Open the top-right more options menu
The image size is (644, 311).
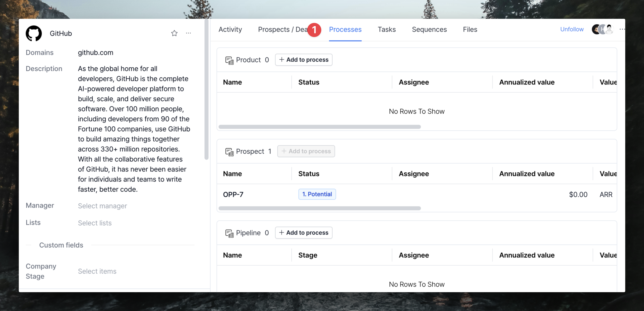[622, 29]
